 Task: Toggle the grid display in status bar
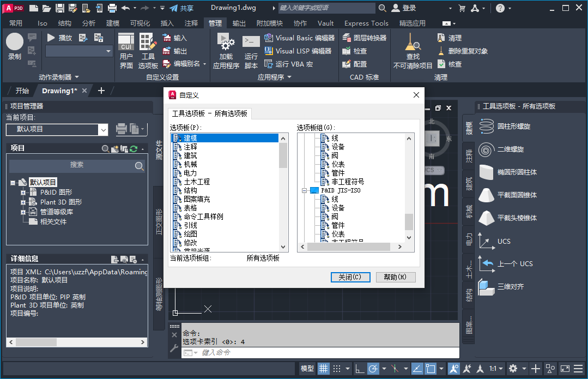point(323,369)
